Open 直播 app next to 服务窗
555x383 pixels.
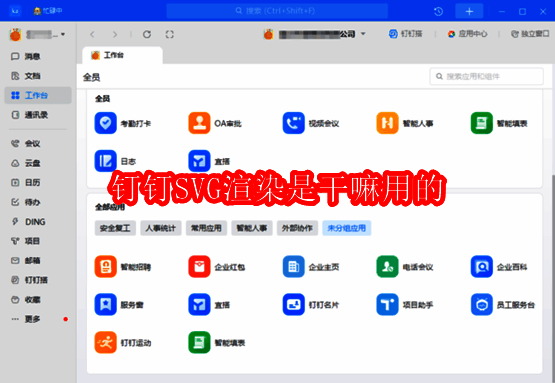click(209, 304)
